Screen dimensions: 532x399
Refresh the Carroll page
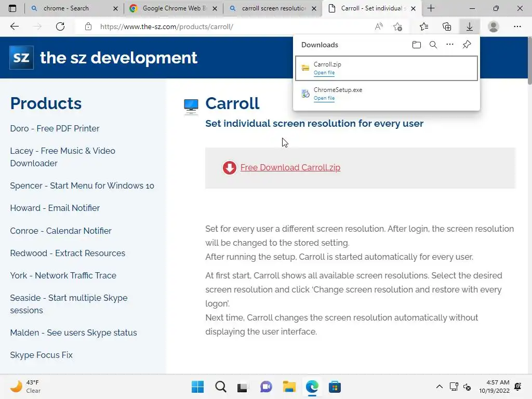click(x=60, y=26)
